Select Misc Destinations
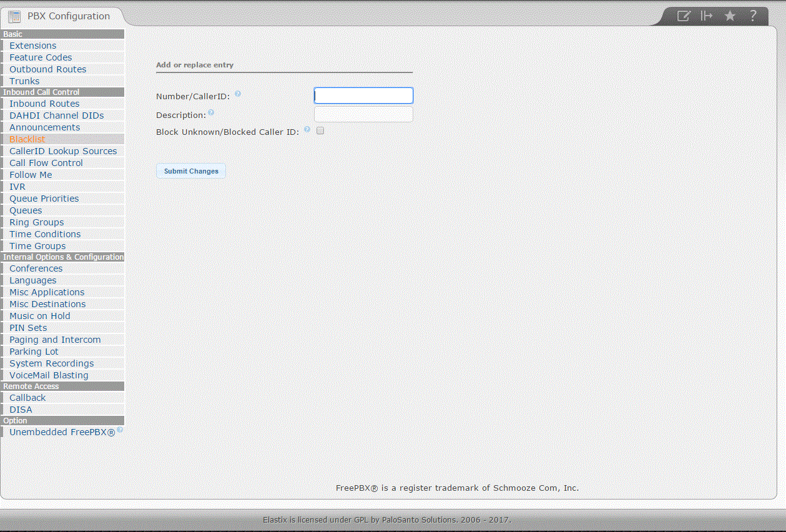786x532 pixels. click(x=47, y=304)
